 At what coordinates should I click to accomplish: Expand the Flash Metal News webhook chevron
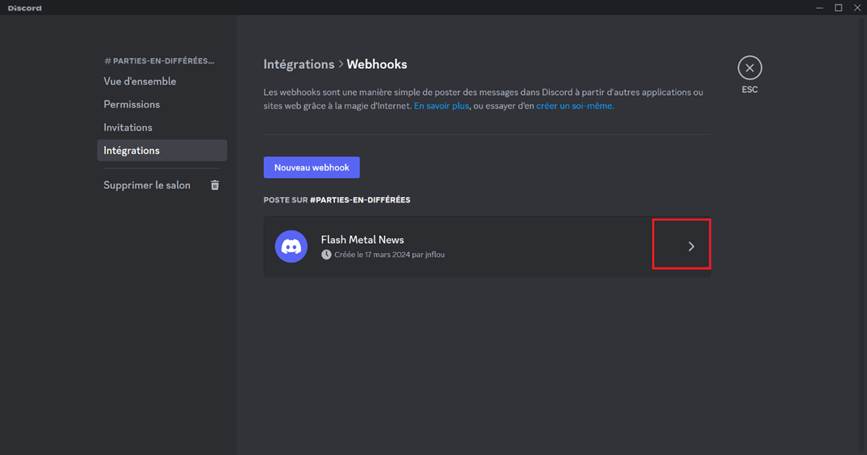(x=690, y=246)
